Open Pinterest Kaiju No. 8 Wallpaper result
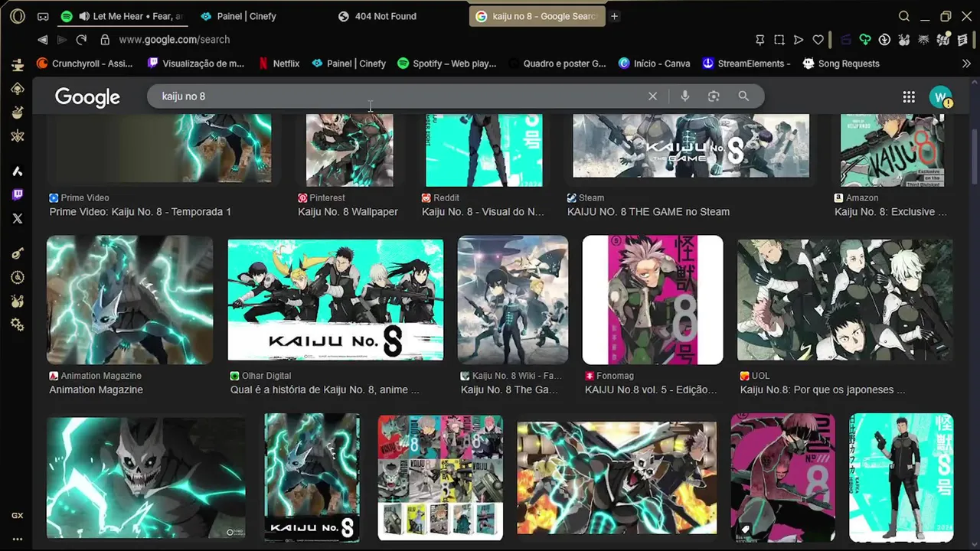 pyautogui.click(x=348, y=212)
